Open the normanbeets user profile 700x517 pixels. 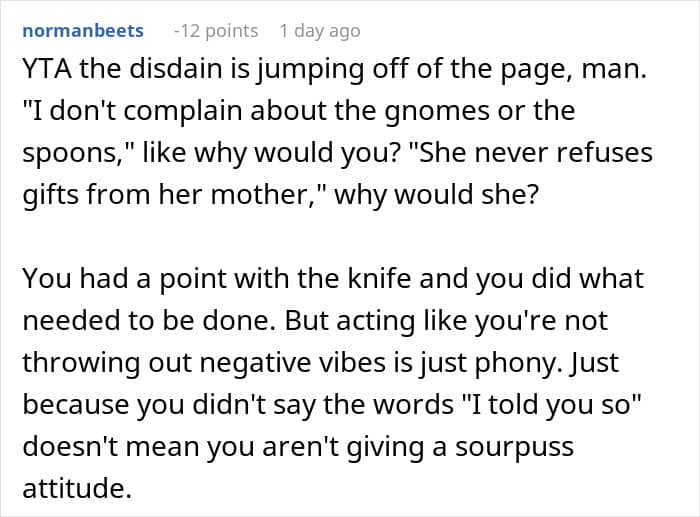tap(82, 31)
